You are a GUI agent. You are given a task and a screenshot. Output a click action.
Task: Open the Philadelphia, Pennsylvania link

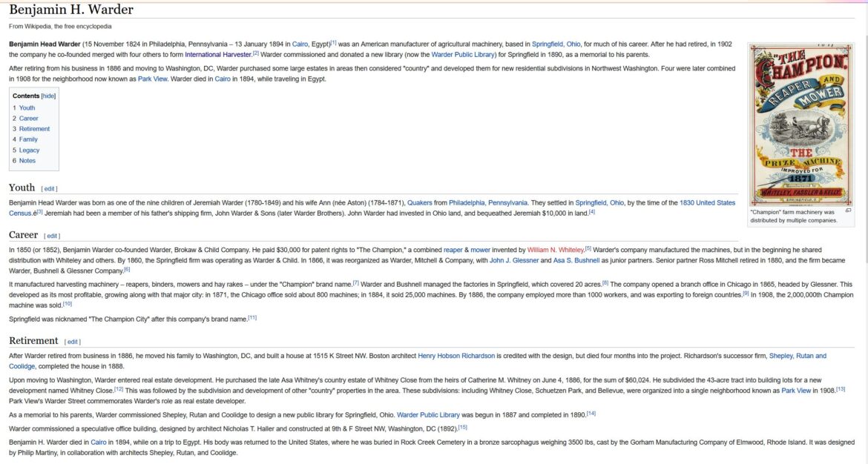pos(488,203)
